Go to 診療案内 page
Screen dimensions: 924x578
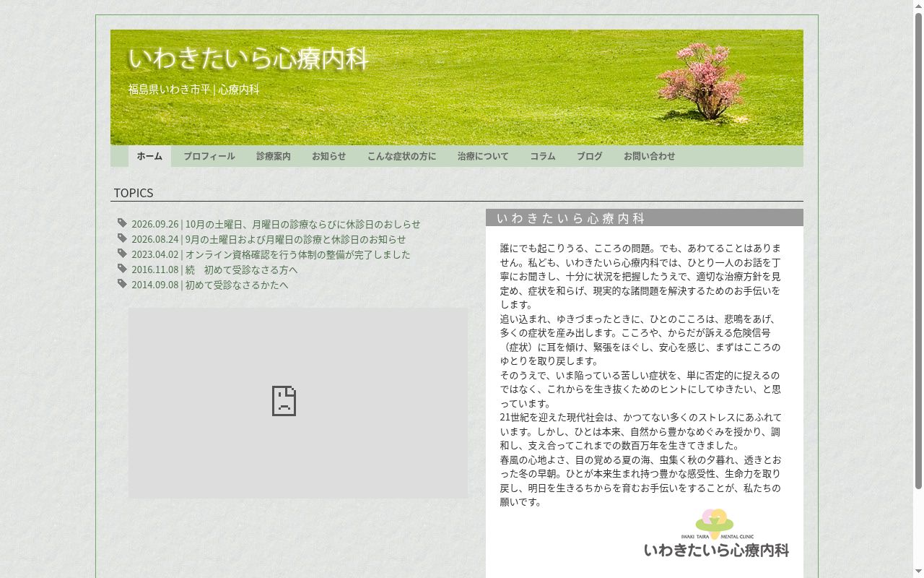click(x=274, y=156)
